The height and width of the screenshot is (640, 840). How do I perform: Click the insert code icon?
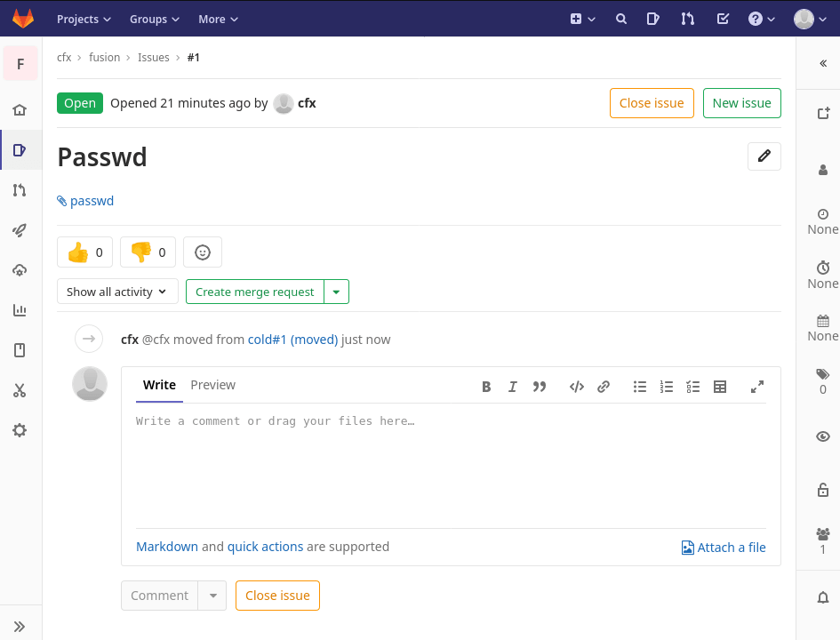click(x=576, y=387)
